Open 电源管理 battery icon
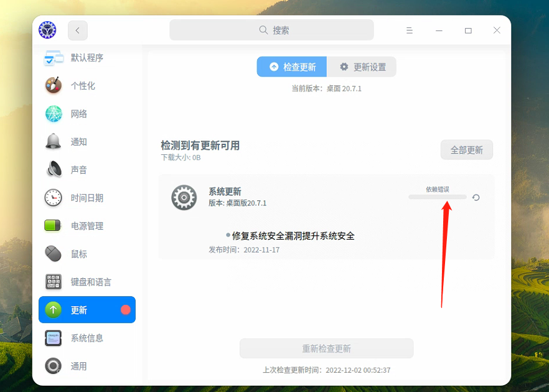Screen dimensions: 549x392 click(x=53, y=225)
